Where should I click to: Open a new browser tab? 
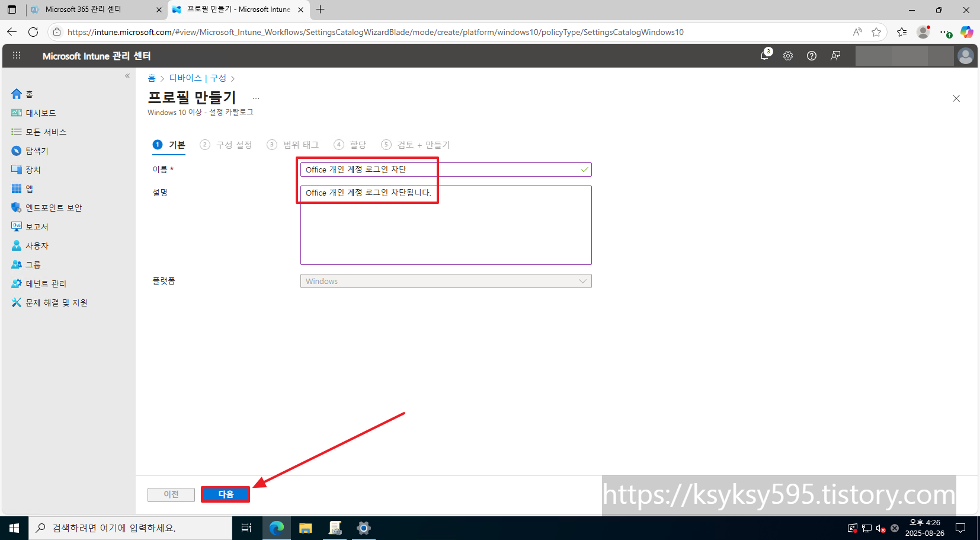click(x=321, y=9)
